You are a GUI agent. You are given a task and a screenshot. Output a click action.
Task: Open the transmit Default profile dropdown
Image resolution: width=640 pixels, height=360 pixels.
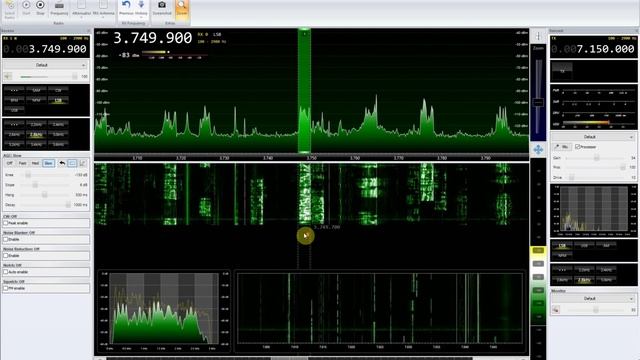click(593, 137)
